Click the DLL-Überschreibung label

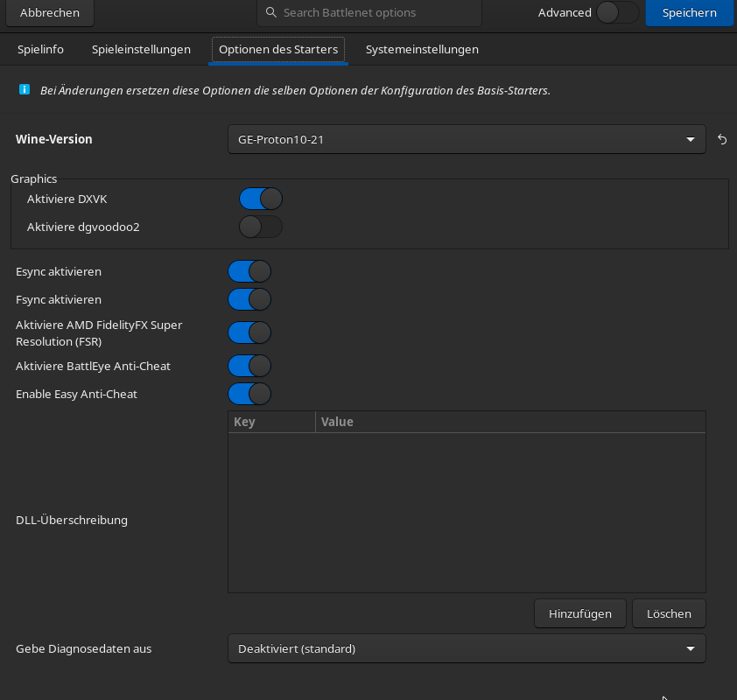(72, 520)
